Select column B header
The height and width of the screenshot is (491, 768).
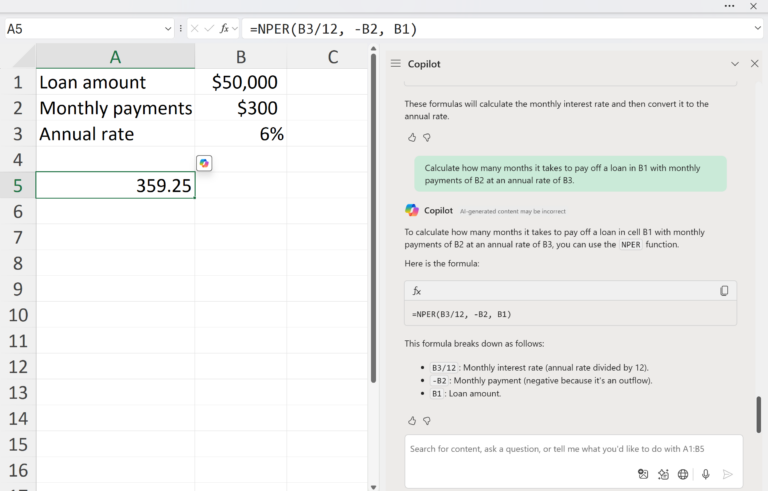pyautogui.click(x=240, y=57)
